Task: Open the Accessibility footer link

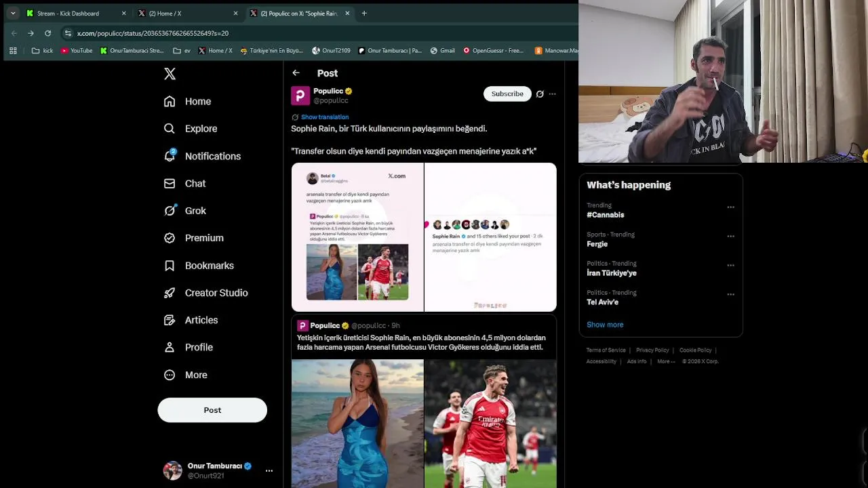Action: point(601,361)
